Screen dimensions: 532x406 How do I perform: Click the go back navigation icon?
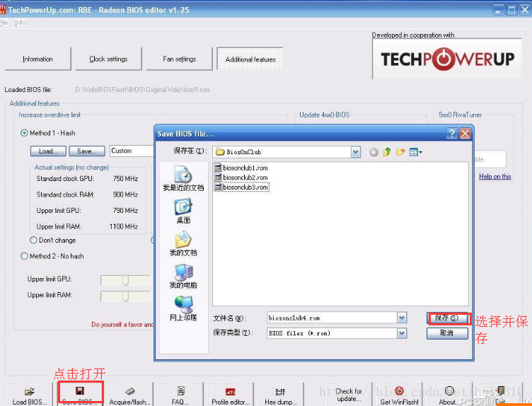pyautogui.click(x=374, y=152)
